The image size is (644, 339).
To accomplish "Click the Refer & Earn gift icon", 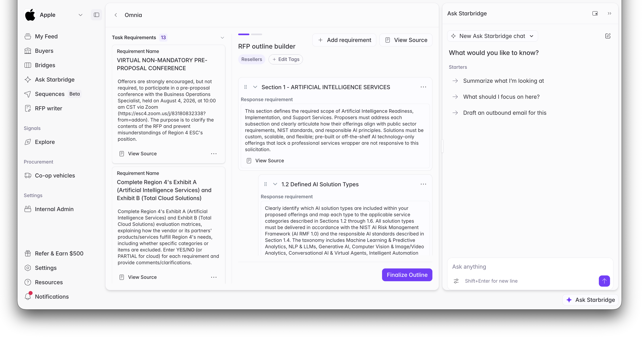I will 28,253.
